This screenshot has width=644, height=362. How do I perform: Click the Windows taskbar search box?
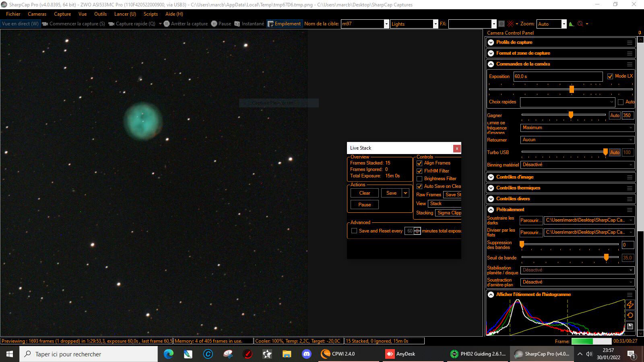89,354
